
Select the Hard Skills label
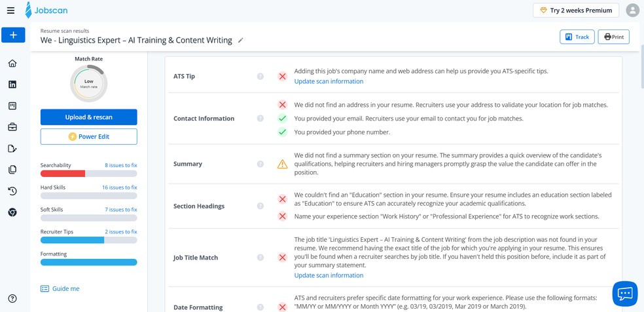click(52, 187)
